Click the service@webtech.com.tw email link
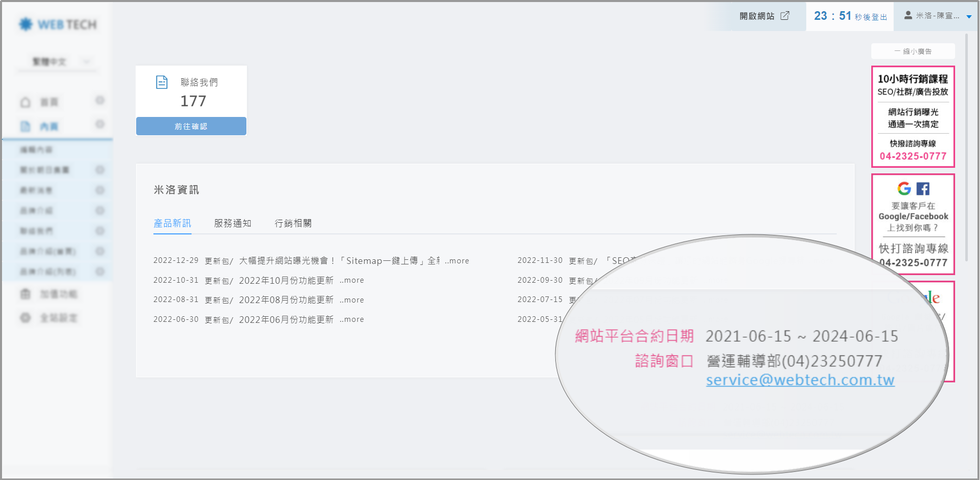980x480 pixels. [800, 380]
